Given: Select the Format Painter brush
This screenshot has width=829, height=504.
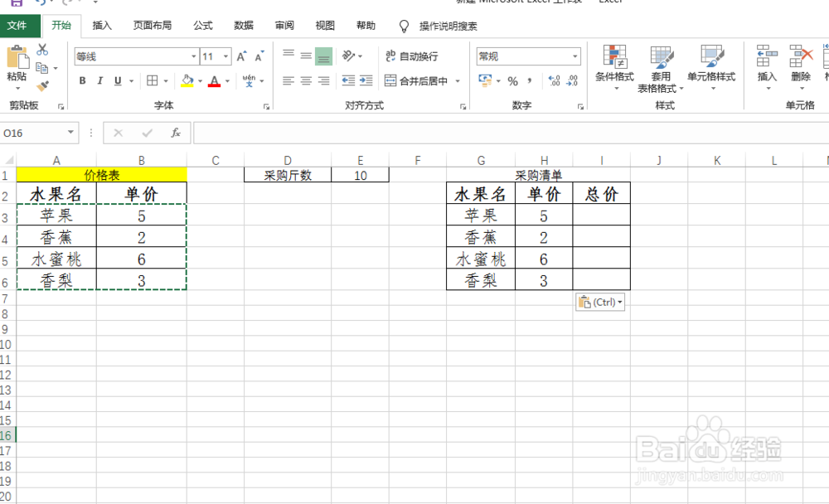Looking at the screenshot, I should (42, 85).
